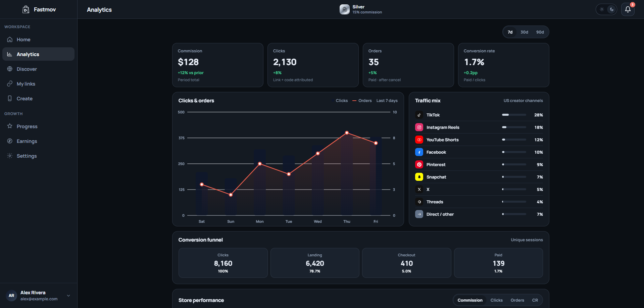Click the 15% commission text
The height and width of the screenshot is (308, 644).
(367, 12)
